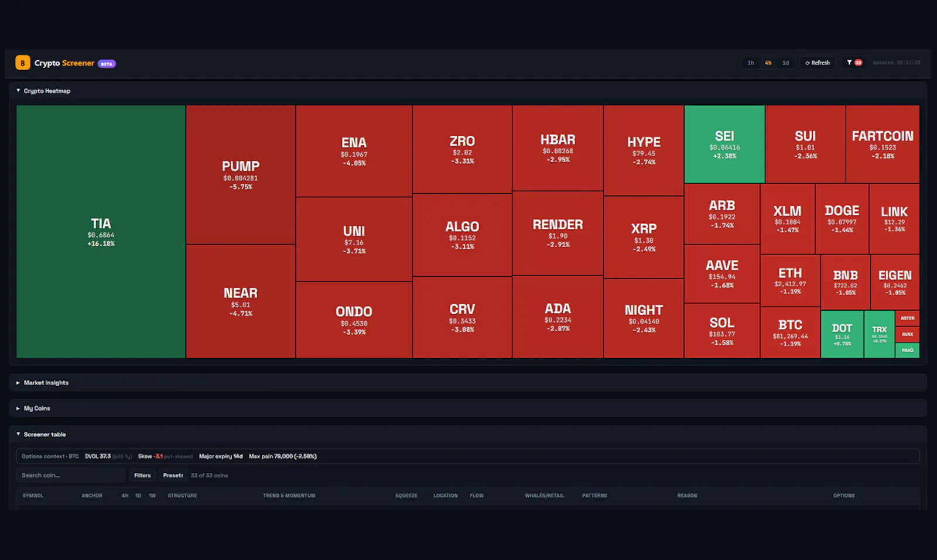Viewport: 937px width, 560px height.
Task: Sort by the SYMBOL column header
Action: point(33,496)
